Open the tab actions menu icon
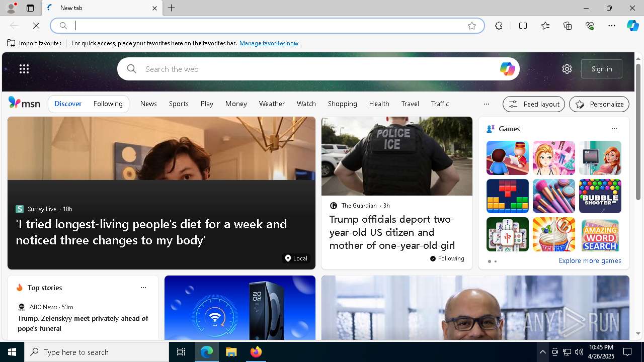Image resolution: width=644 pixels, height=362 pixels. [30, 8]
